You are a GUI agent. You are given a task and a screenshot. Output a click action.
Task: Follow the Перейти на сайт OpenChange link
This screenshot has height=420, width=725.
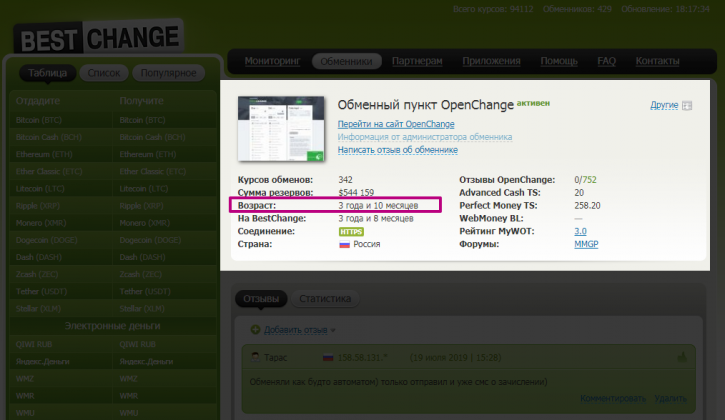[396, 124]
